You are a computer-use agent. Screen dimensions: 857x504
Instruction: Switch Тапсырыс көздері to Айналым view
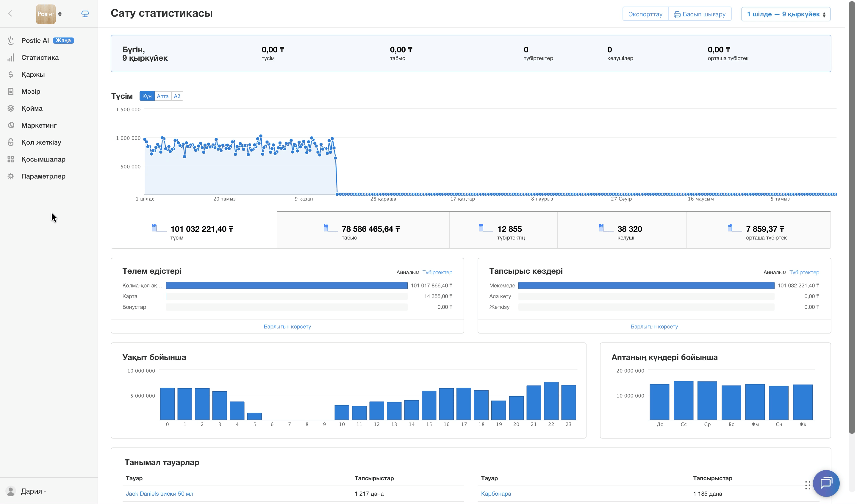(x=774, y=273)
